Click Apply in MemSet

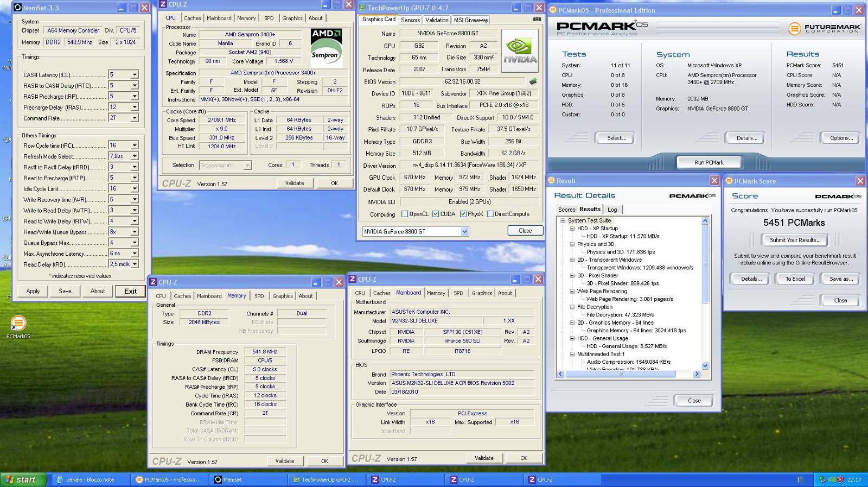33,291
